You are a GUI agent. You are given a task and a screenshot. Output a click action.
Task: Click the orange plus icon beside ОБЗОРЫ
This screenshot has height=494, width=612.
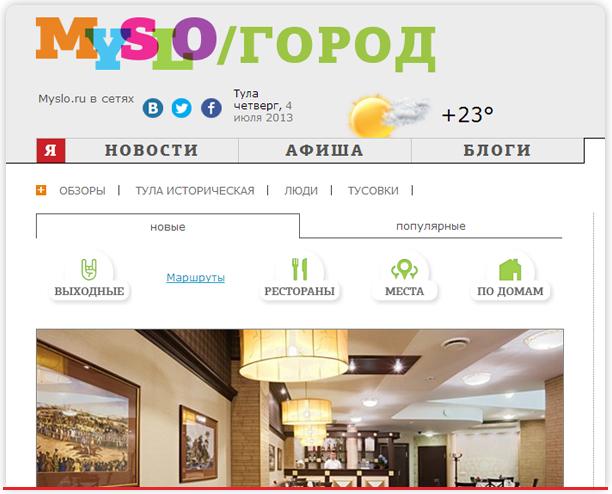(41, 190)
